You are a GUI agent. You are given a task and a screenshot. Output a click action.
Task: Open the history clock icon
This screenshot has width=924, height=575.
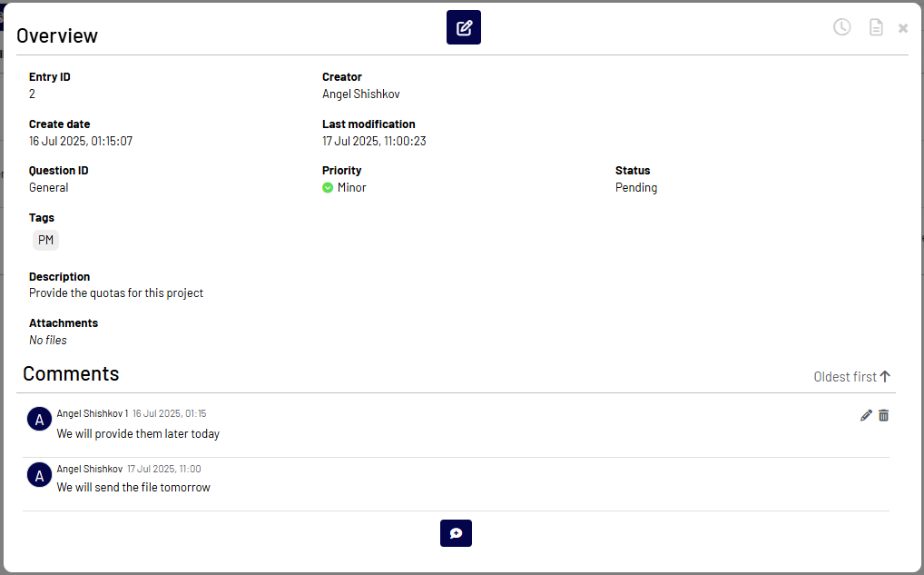point(841,27)
